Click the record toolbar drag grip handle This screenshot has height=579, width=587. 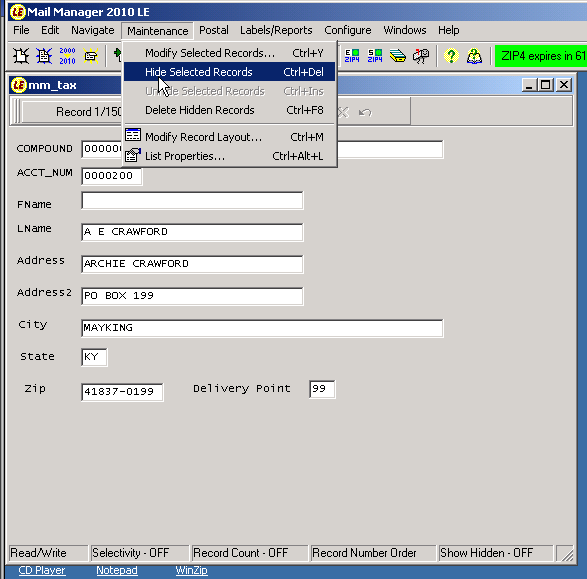click(x=16, y=112)
